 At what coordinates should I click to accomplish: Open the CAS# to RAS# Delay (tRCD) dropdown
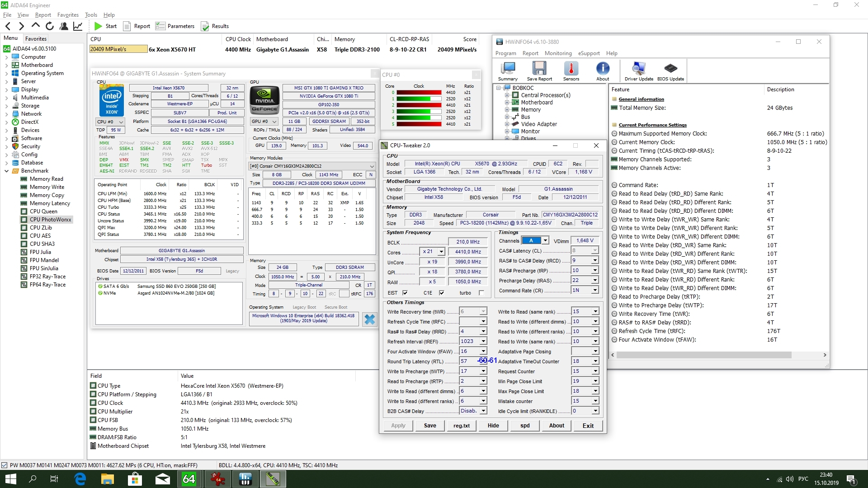pyautogui.click(x=595, y=260)
